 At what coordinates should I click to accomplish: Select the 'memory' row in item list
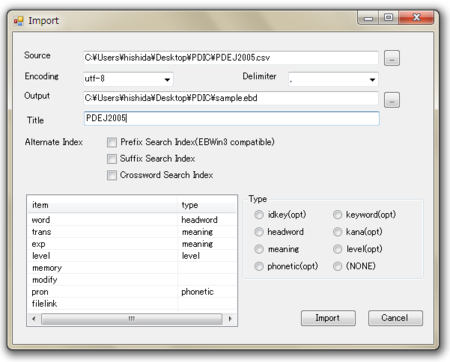click(x=132, y=268)
